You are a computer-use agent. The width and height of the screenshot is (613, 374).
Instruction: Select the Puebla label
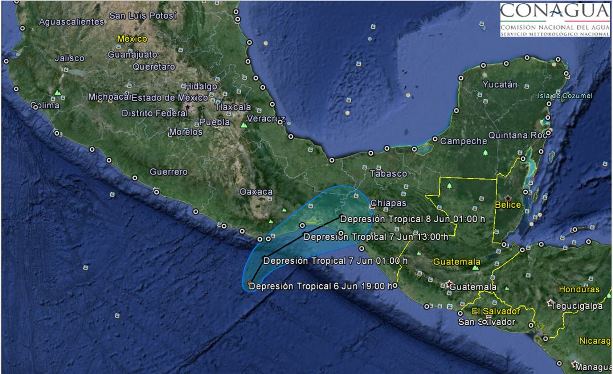[x=215, y=122]
